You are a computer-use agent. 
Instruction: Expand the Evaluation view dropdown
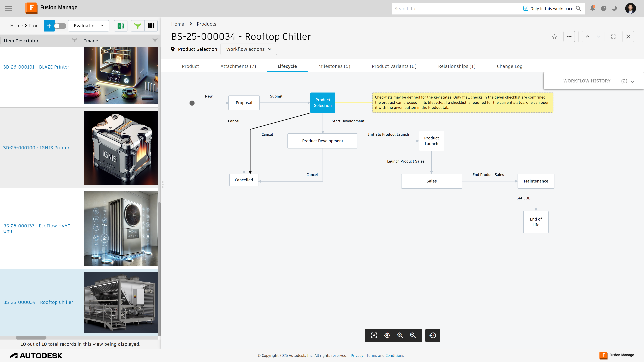click(x=89, y=26)
